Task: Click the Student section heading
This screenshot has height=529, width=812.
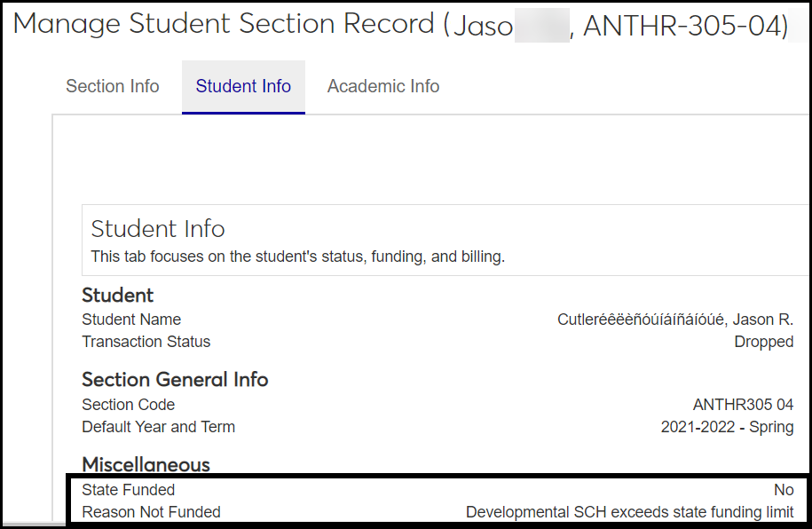Action: point(117,295)
